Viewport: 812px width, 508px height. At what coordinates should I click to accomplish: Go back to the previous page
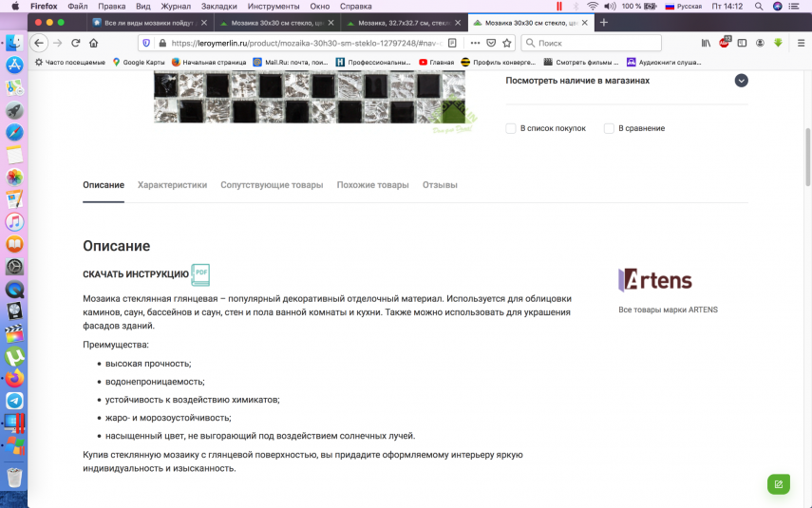39,43
